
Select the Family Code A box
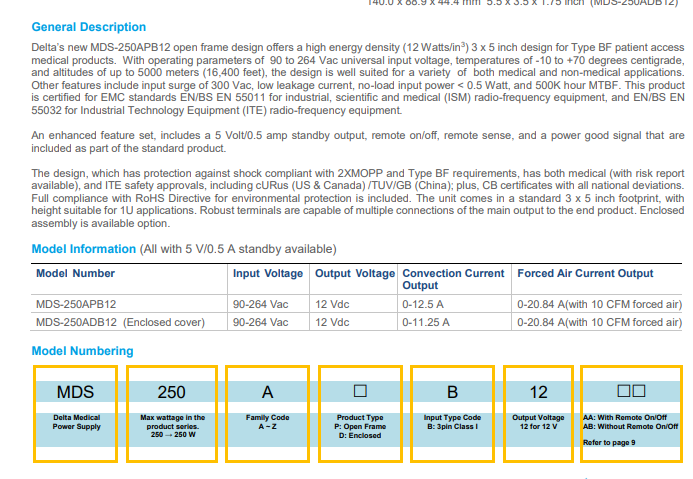pos(267,392)
